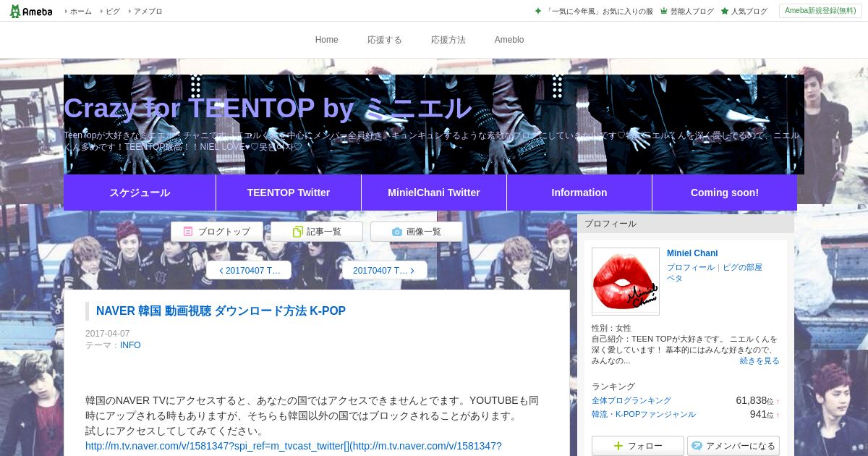Click the フォロー button label
Screen dimensions: 868x456
644,446
